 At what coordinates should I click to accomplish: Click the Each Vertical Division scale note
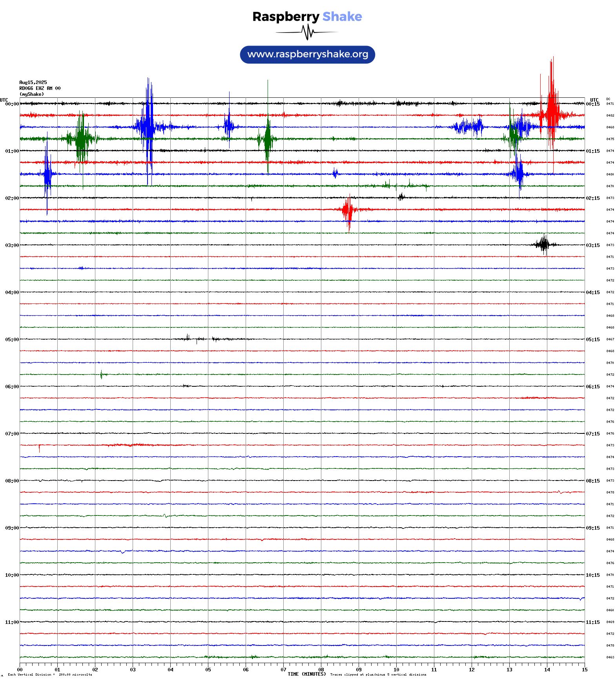click(x=50, y=675)
